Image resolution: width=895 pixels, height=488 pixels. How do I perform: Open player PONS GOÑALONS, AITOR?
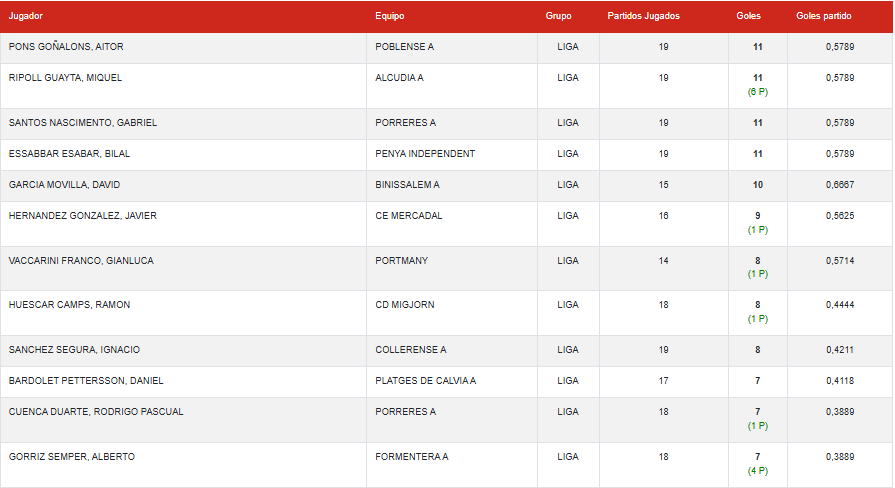click(x=66, y=47)
